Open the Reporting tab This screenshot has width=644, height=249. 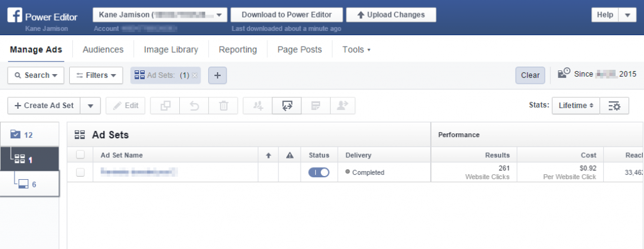point(238,50)
